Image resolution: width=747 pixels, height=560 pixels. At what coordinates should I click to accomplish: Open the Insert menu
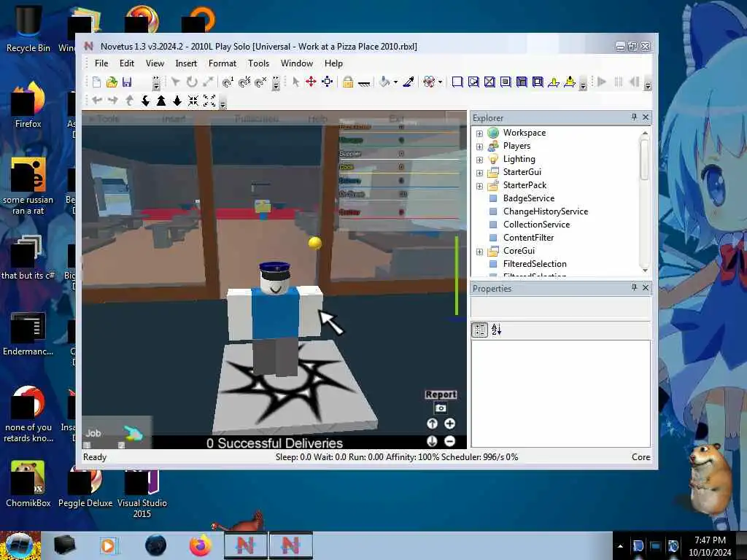186,63
